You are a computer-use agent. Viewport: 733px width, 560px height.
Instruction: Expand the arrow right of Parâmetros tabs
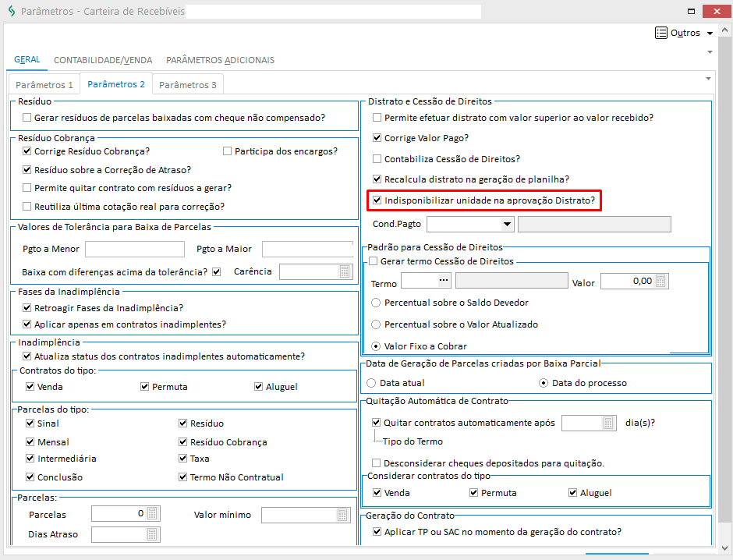[708, 79]
